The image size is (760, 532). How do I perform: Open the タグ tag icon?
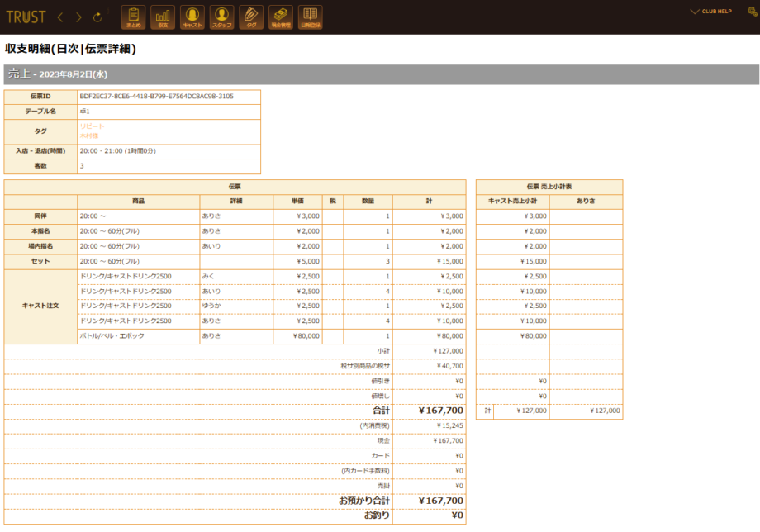pyautogui.click(x=251, y=17)
